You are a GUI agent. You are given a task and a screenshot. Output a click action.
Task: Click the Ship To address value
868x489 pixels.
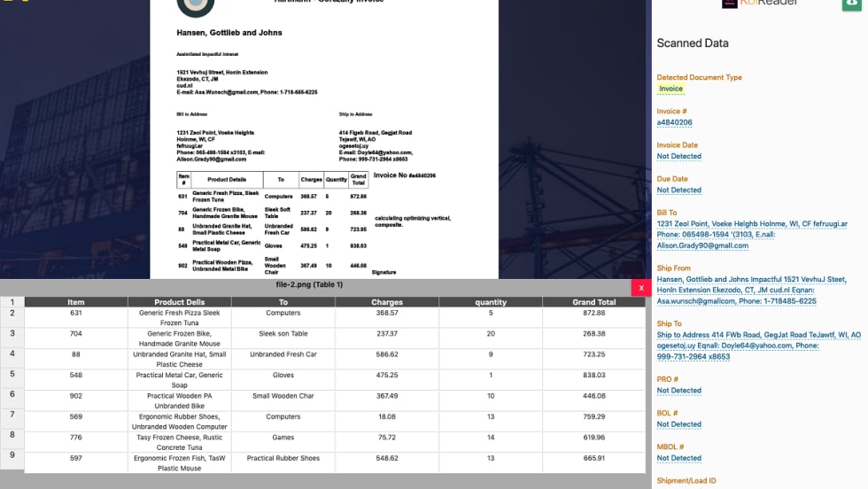758,345
